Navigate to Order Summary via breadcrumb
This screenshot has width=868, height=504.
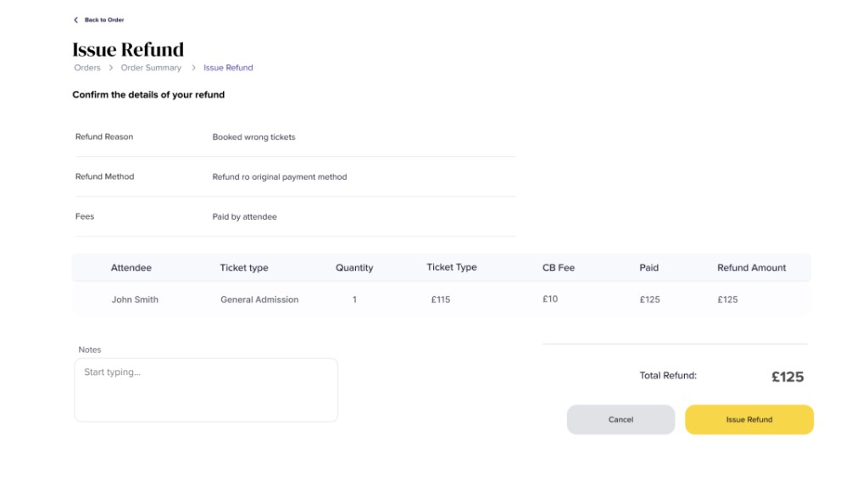click(x=151, y=67)
